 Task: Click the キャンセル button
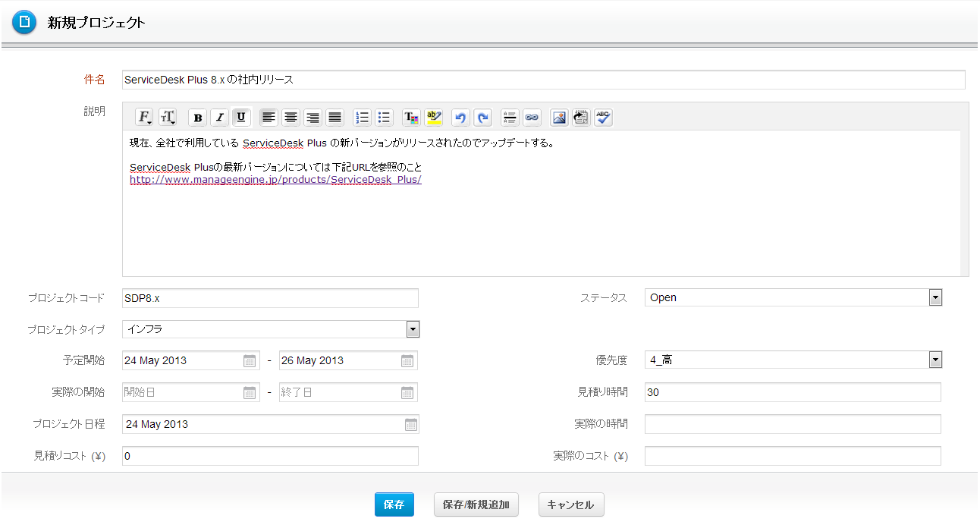point(571,504)
